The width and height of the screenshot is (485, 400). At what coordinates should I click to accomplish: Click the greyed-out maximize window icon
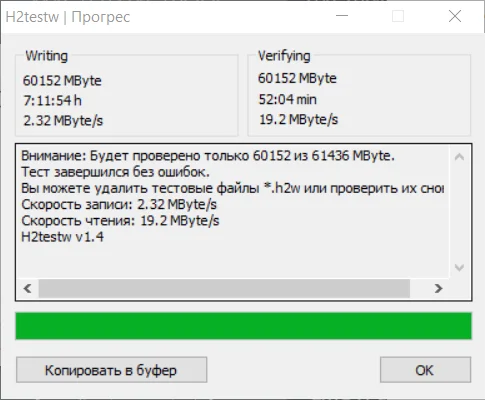pos(398,16)
